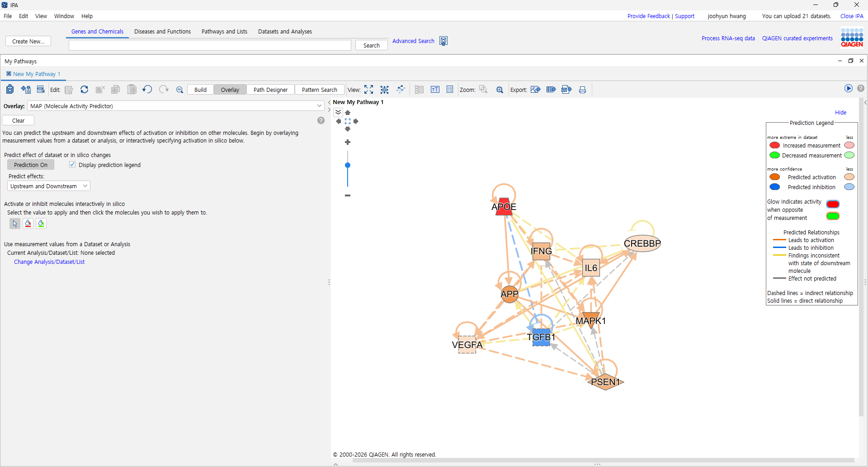Switch to the Build mode toggle
The width and height of the screenshot is (868, 467).
(200, 90)
